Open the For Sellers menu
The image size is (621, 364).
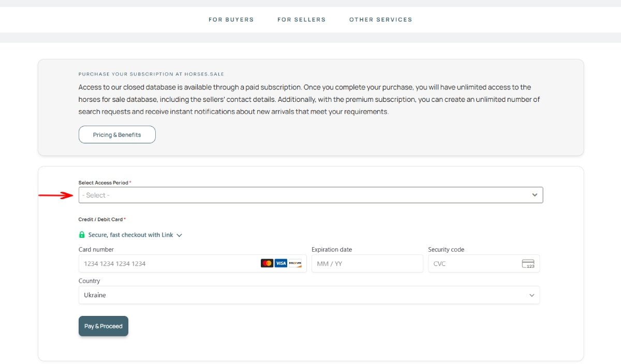(301, 20)
